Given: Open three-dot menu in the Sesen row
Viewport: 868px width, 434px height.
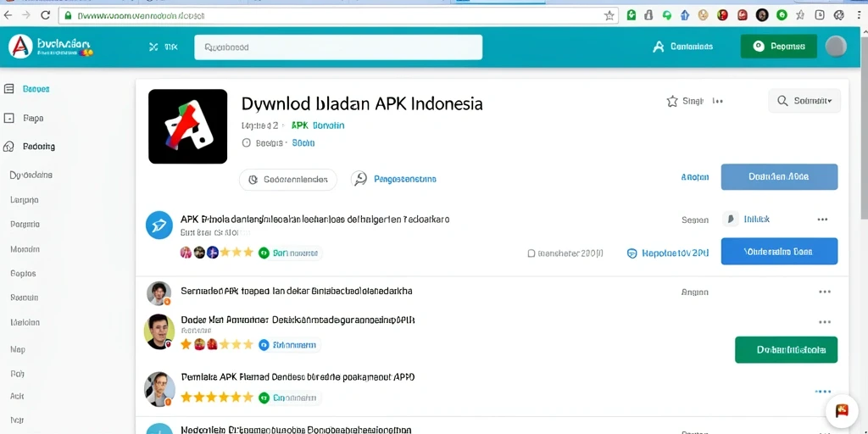Looking at the screenshot, I should tap(822, 220).
